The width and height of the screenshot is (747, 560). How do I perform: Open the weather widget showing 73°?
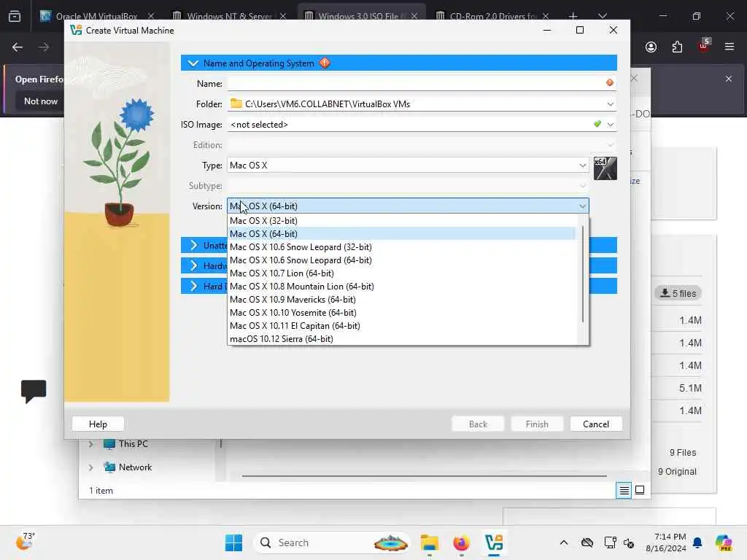26,542
